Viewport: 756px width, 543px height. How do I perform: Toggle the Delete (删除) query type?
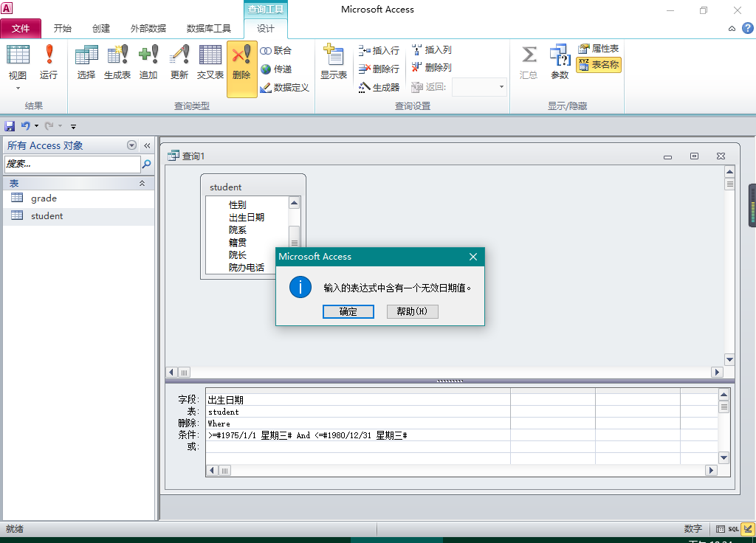pyautogui.click(x=241, y=69)
